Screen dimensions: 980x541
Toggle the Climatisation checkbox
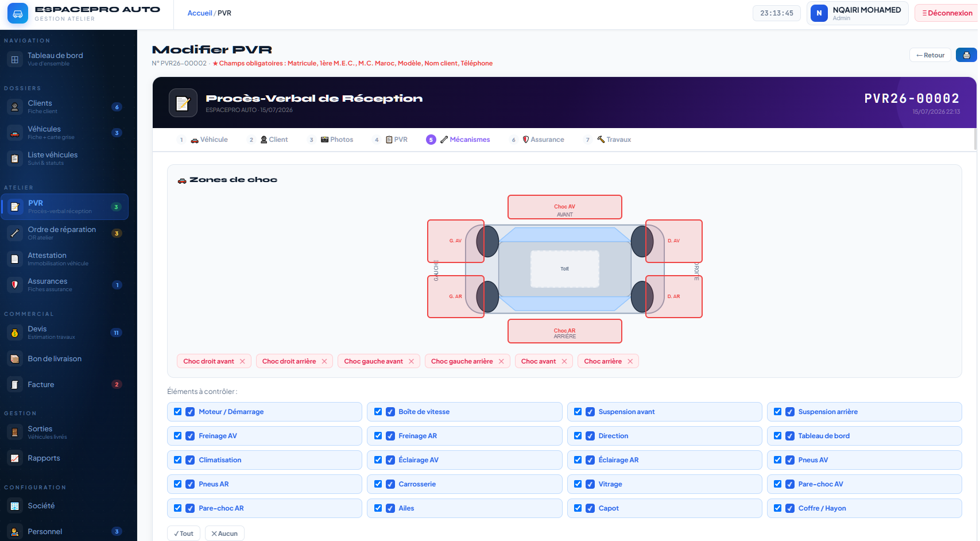[x=178, y=460]
